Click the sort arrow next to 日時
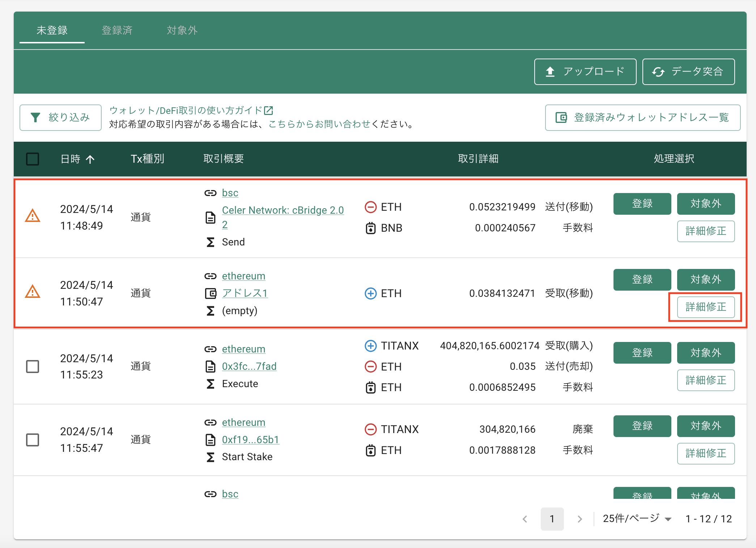 [90, 159]
